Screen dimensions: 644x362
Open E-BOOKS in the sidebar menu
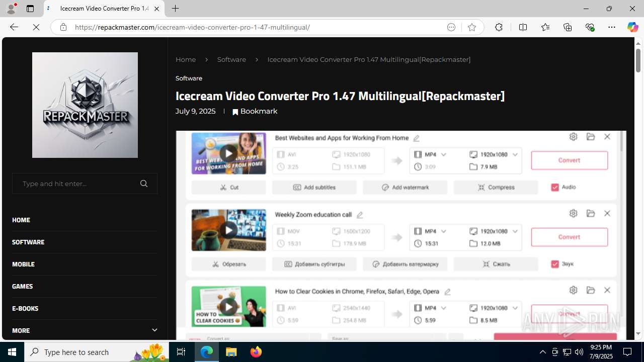click(25, 308)
